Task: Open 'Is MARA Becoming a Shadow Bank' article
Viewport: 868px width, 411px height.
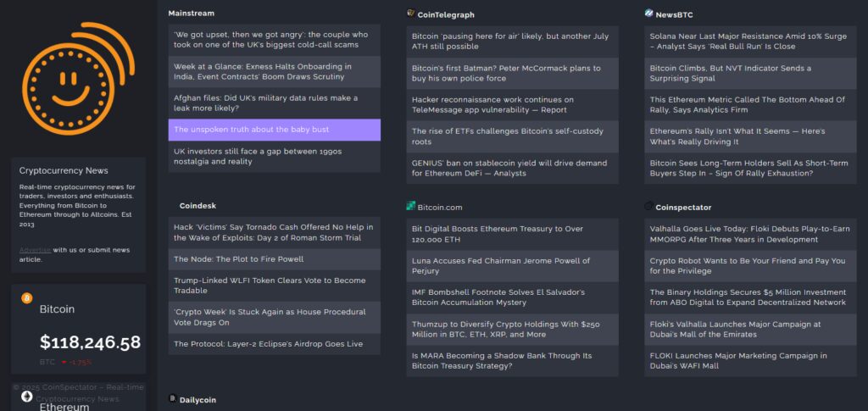Action: [512, 361]
